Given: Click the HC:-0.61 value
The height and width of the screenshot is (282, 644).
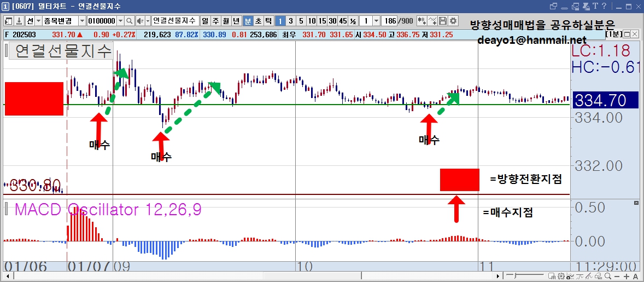Looking at the screenshot, I should coord(606,68).
